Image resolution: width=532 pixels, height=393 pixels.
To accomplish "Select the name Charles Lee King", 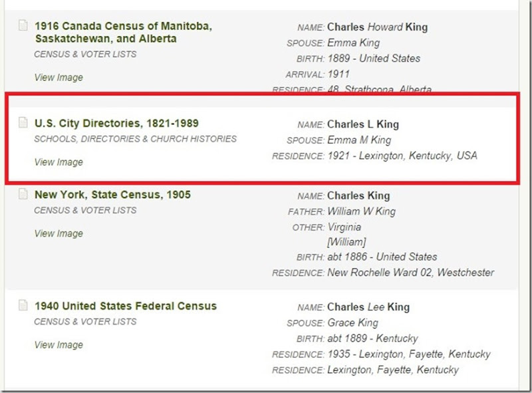I will [x=368, y=307].
